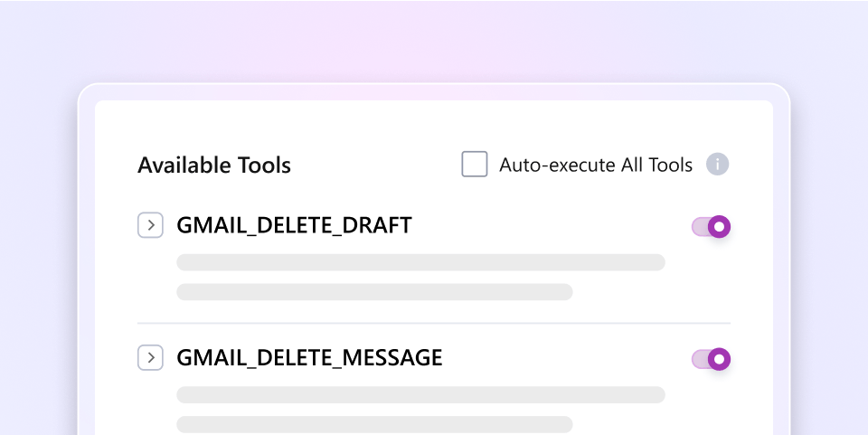Screen dimensions: 868x435
Task: Enable the Auto-execute All Tools checkbox
Action: (x=475, y=165)
